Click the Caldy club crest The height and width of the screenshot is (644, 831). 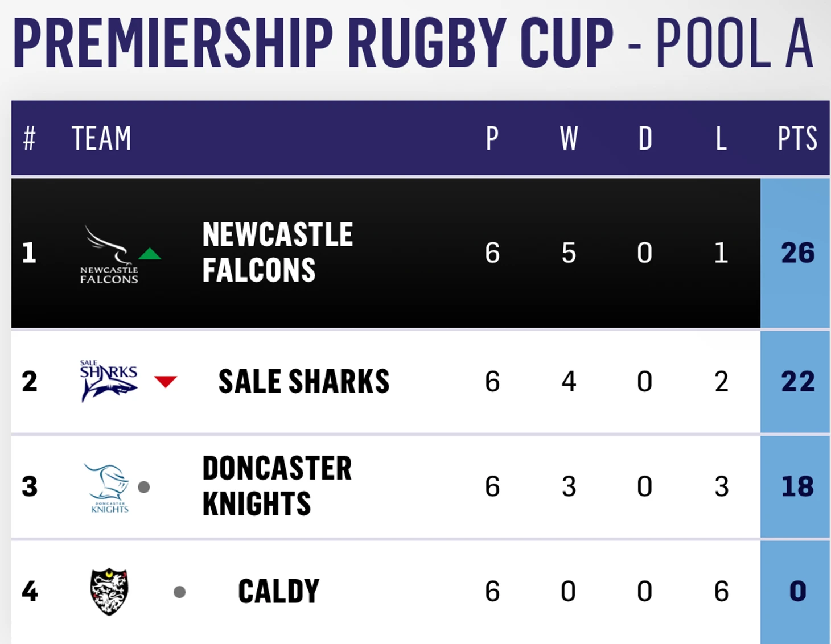pyautogui.click(x=109, y=592)
